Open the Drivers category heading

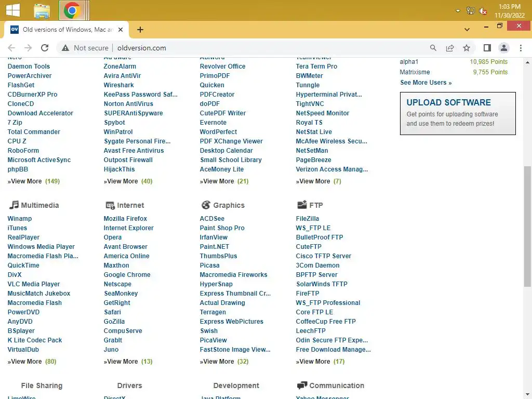coord(129,385)
